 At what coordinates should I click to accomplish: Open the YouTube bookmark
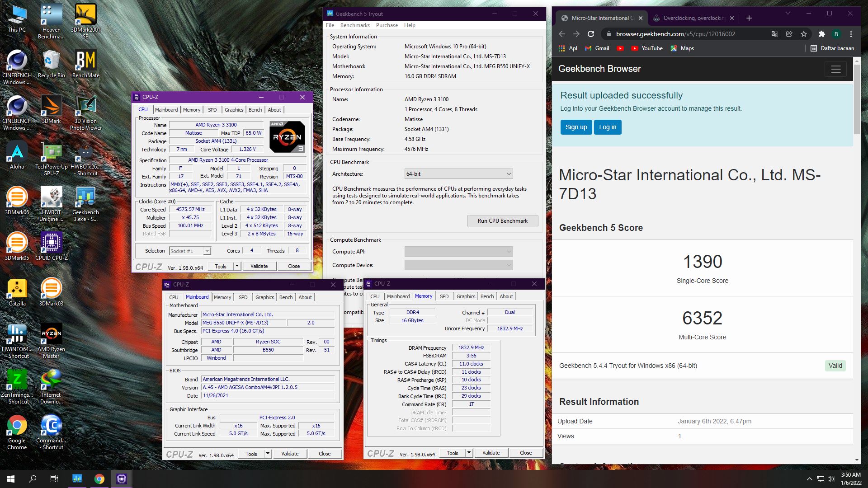pos(646,48)
